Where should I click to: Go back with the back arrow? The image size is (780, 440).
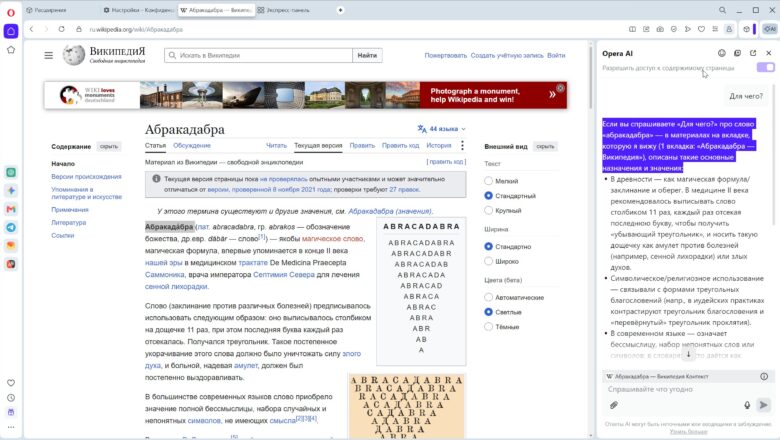31,29
